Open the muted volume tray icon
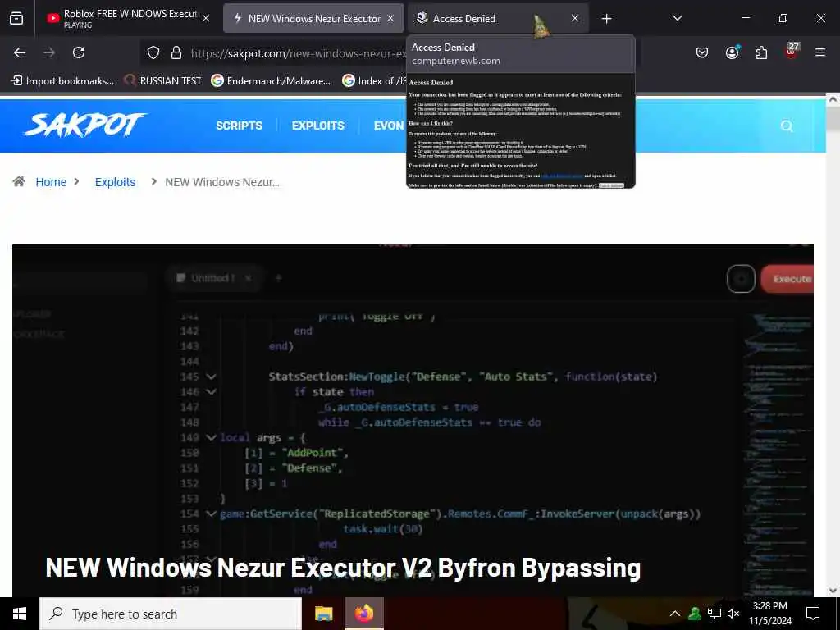840x630 pixels. [x=733, y=614]
